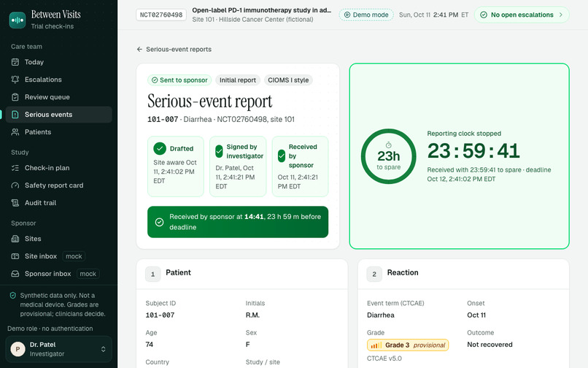This screenshot has height=368, width=588.
Task: Click the Sites building icon
Action: (15, 239)
